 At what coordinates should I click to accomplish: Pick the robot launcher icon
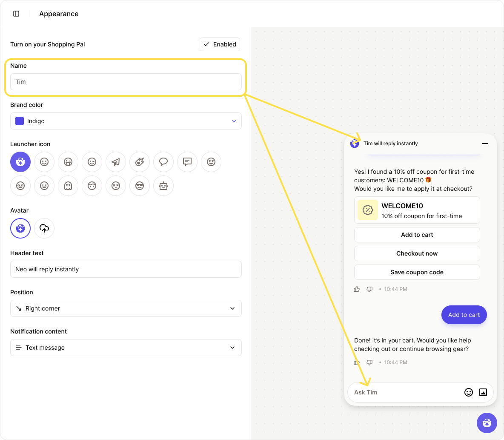(x=163, y=186)
